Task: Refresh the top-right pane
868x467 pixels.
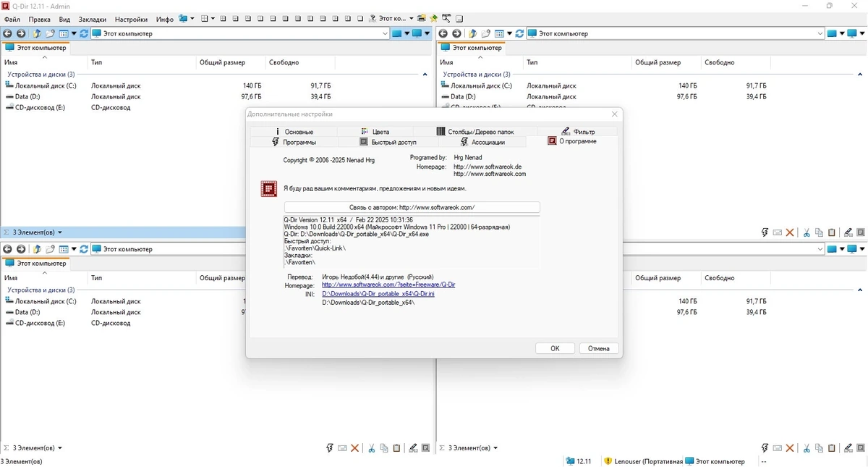Action: point(519,33)
